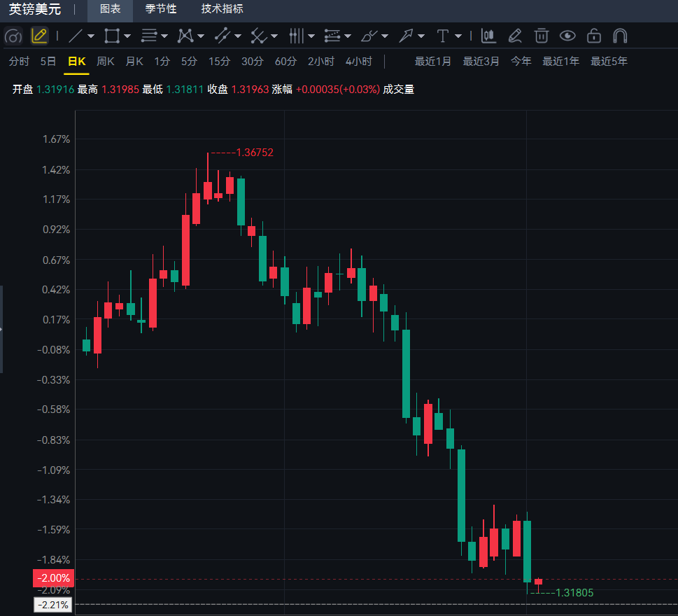Expand the rectangle tool dropdown arrow
The image size is (678, 616).
coord(127,36)
